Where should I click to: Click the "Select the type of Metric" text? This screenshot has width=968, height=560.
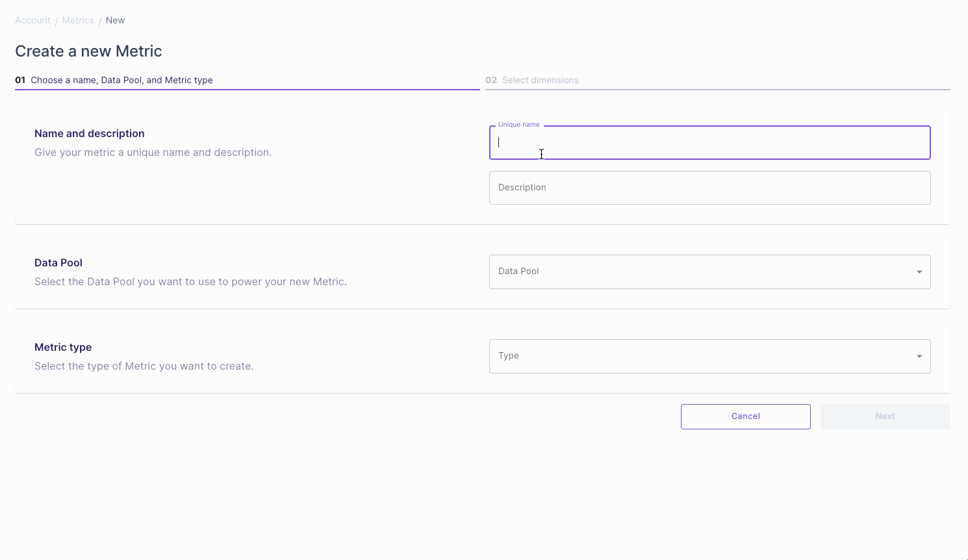point(144,366)
